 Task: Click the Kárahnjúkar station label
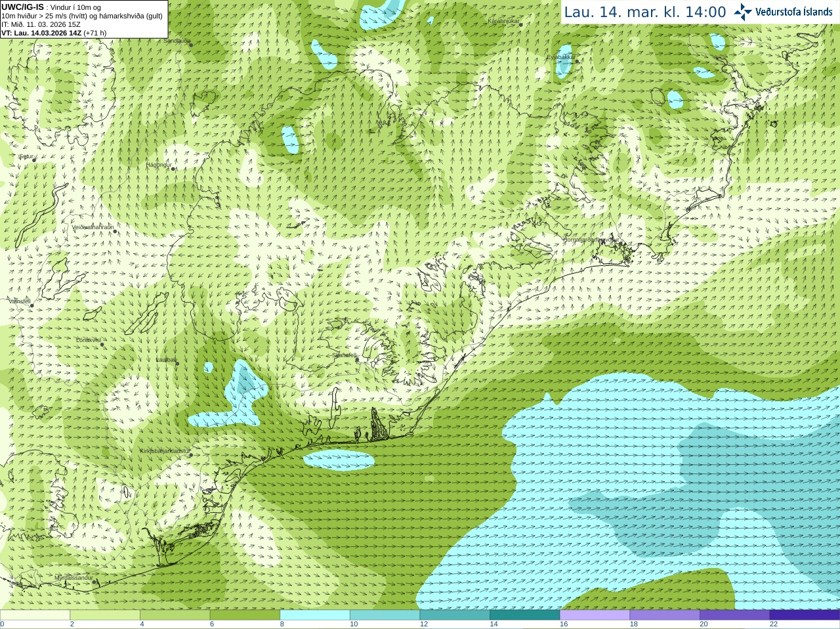(503, 22)
